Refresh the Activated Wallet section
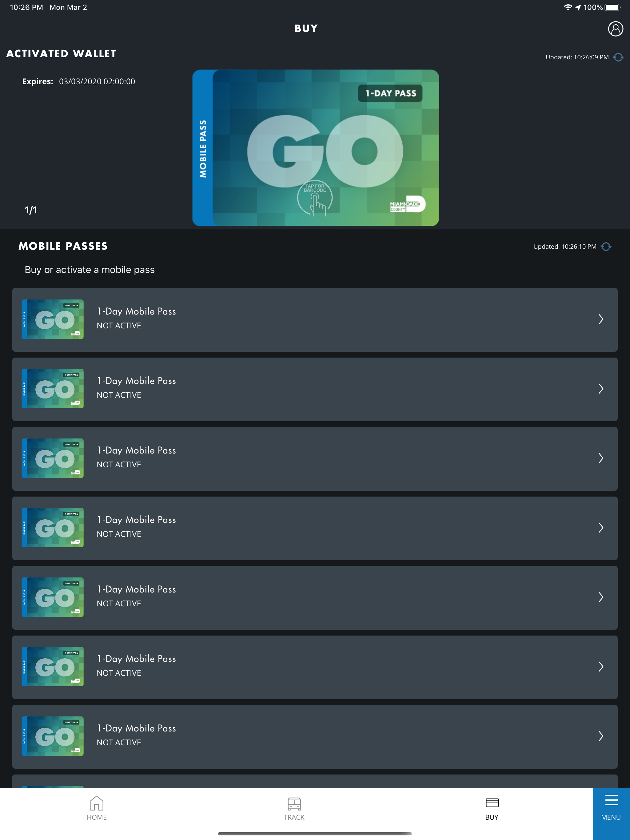 coord(618,57)
